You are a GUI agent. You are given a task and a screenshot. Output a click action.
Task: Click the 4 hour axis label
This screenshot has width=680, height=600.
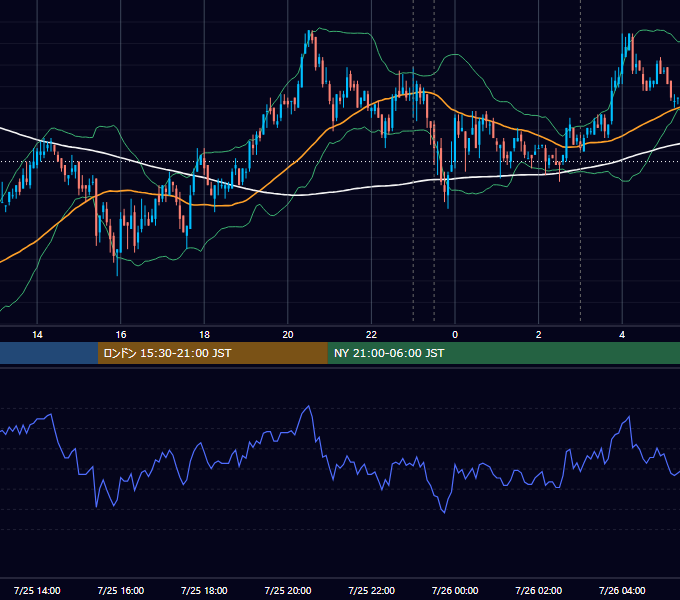[x=622, y=335]
